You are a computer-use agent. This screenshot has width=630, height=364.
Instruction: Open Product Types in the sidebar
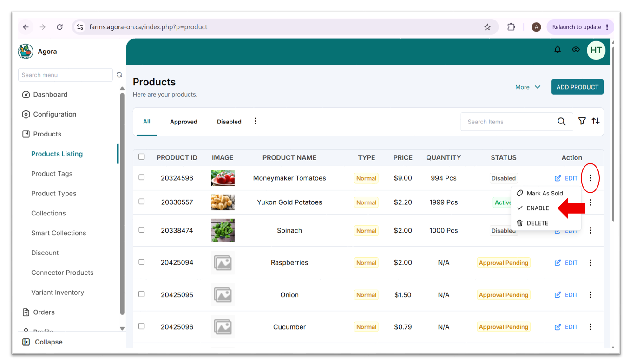pos(54,194)
